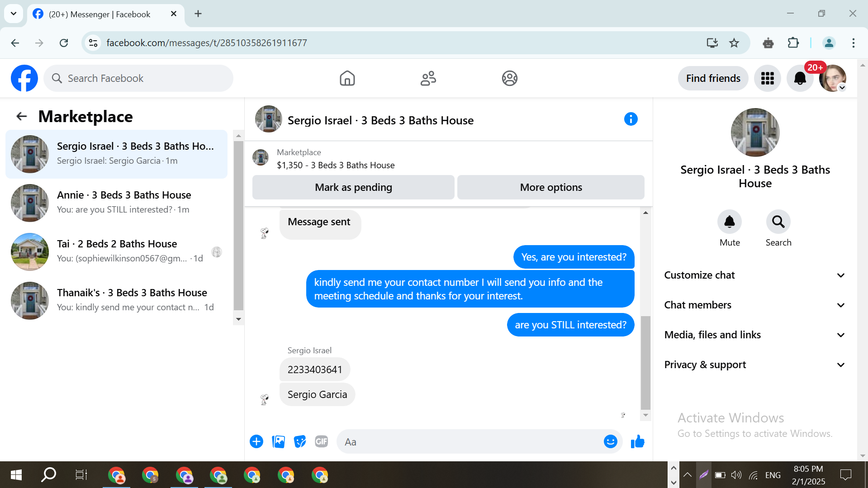Open the volume control in system tray
This screenshot has height=488, width=868.
coord(736,475)
